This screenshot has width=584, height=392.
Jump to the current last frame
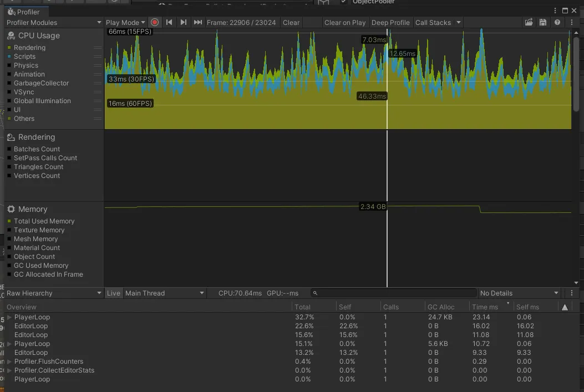coord(197,23)
